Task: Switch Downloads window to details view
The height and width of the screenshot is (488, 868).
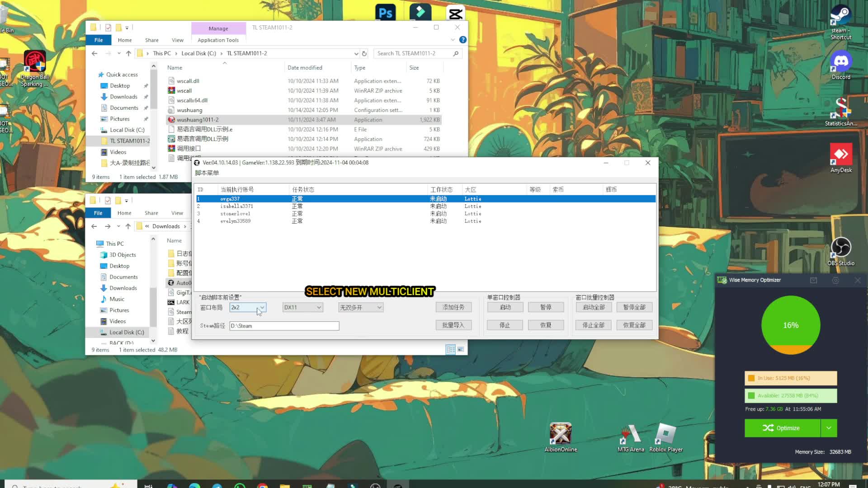Action: pos(450,349)
